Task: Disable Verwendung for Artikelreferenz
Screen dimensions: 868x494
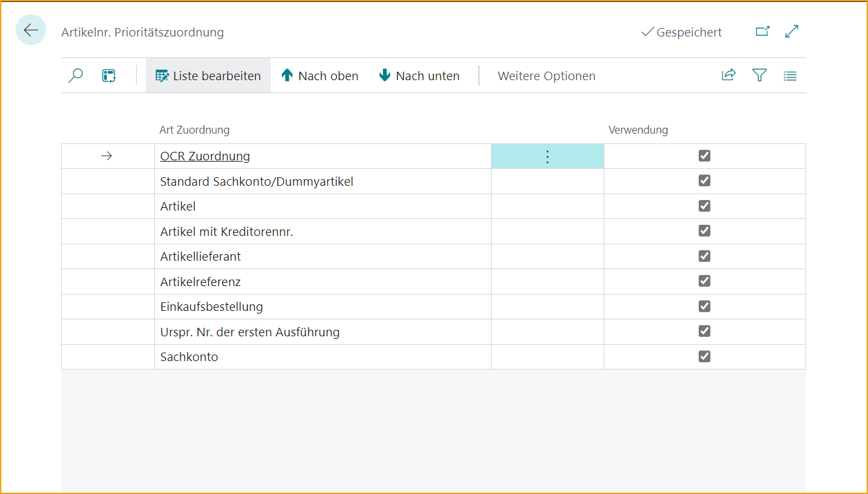Action: pos(704,281)
